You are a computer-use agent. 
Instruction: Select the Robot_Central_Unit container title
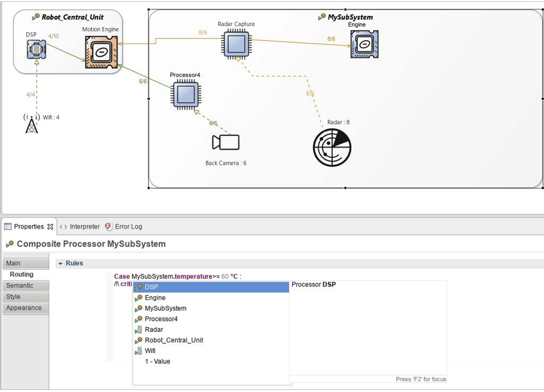(72, 17)
